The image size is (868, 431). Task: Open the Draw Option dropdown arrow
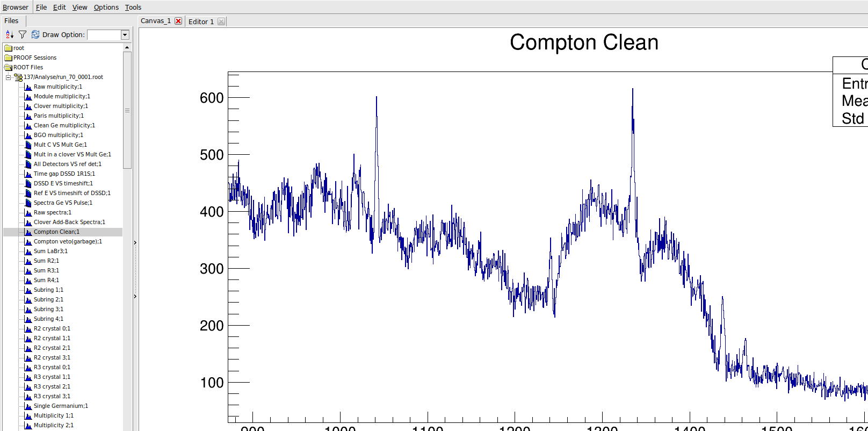125,35
